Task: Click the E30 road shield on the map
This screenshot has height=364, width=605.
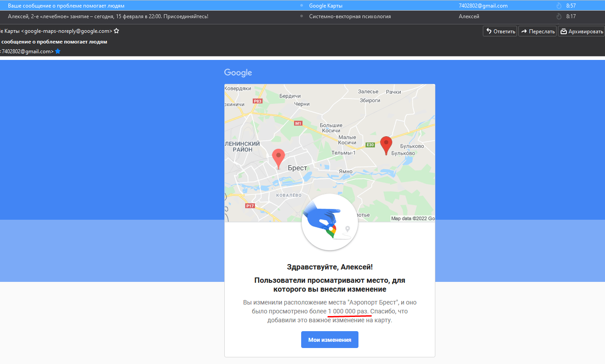Action: coord(370,145)
